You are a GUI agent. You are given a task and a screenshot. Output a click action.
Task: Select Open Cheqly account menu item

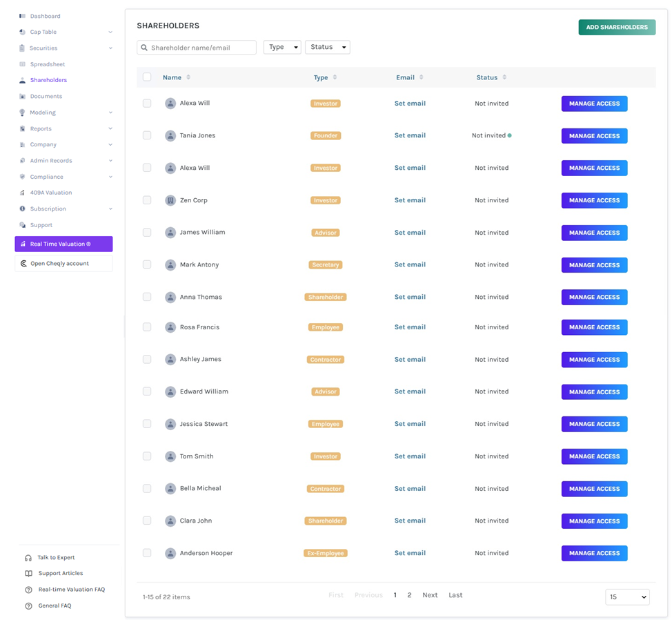click(64, 264)
